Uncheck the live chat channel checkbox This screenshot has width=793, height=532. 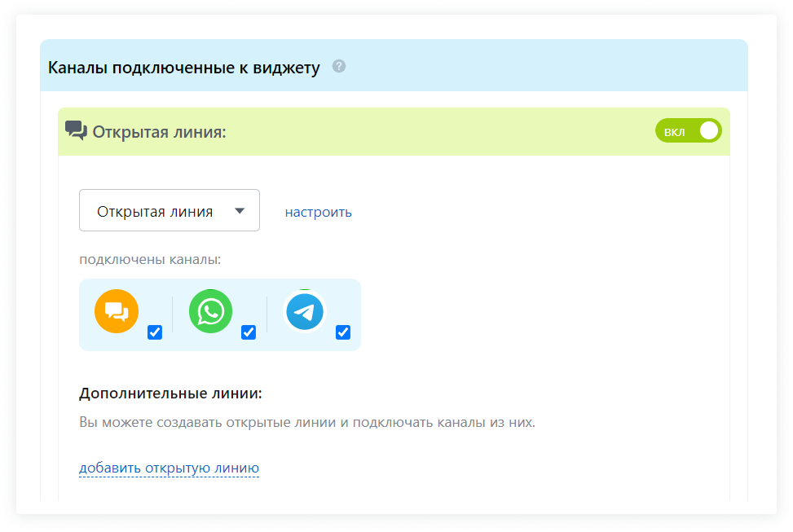(155, 332)
